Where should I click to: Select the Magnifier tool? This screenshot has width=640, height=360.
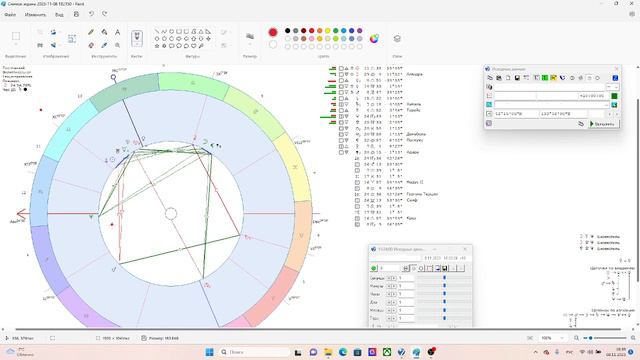pos(118,45)
